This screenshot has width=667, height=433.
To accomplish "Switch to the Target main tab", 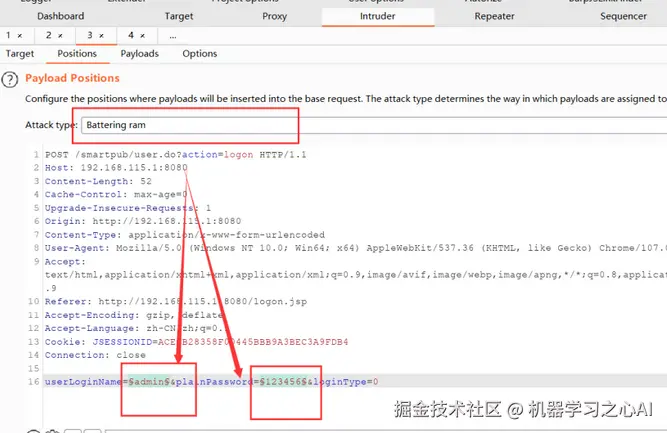I will click(x=179, y=16).
